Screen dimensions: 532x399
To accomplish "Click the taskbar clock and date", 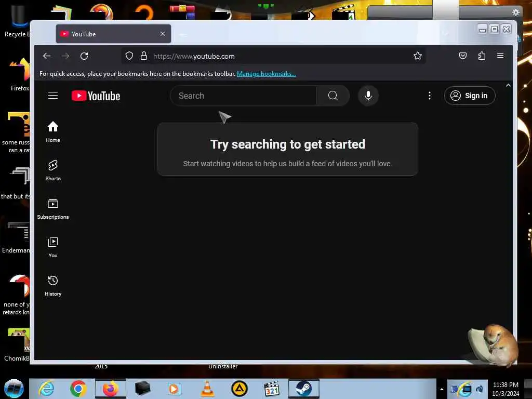I will (x=506, y=389).
